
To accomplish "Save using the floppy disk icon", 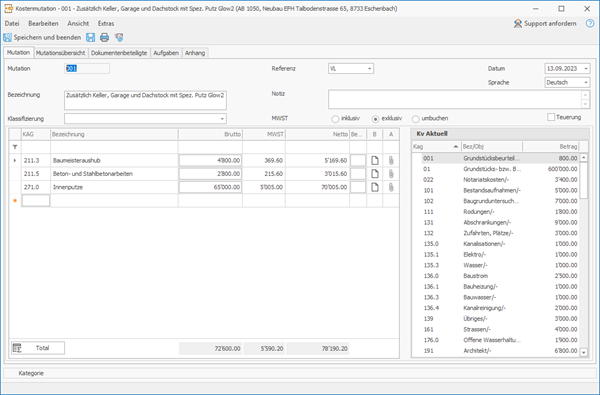I will click(x=91, y=38).
